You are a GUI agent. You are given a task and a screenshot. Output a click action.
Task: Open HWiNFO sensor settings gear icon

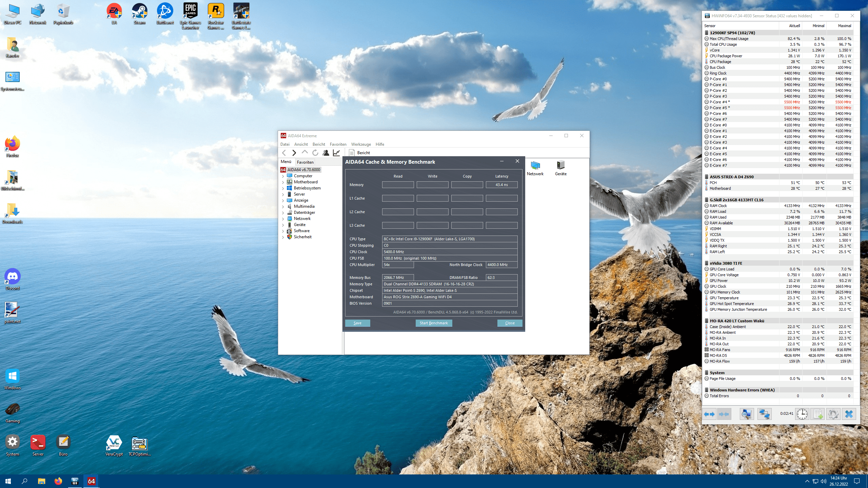833,414
